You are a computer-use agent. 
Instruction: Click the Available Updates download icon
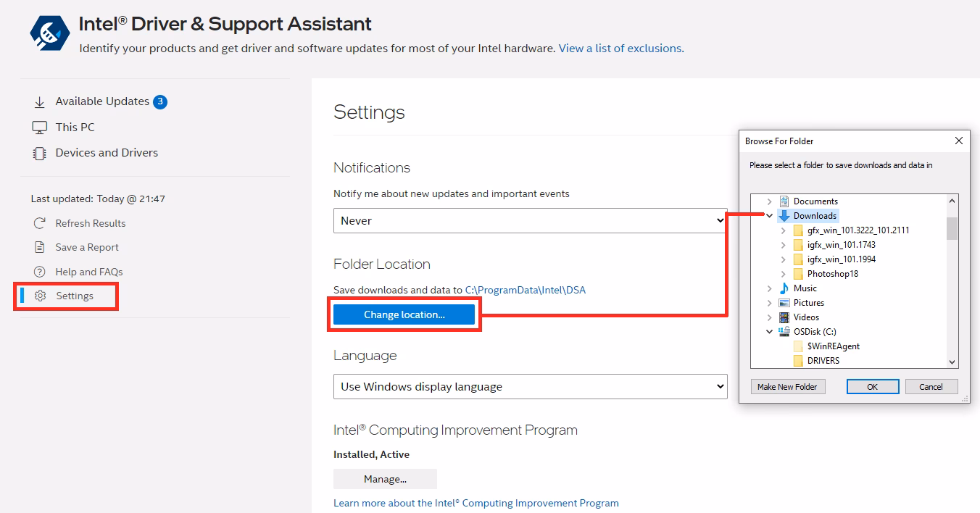[x=40, y=102]
